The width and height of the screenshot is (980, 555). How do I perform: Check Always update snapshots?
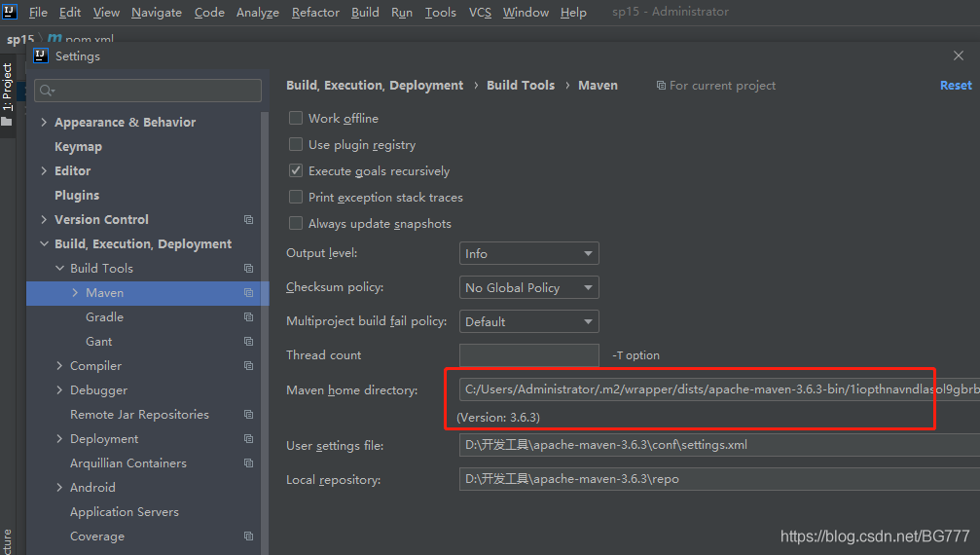click(296, 223)
